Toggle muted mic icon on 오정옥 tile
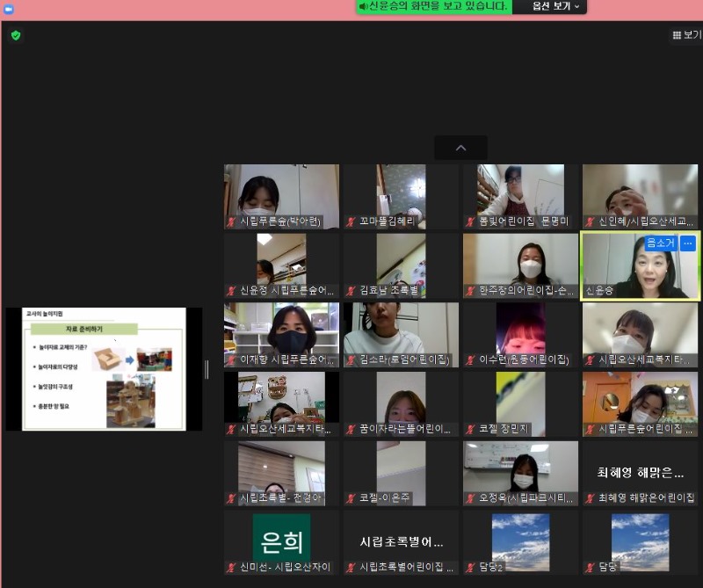The height and width of the screenshot is (588, 703). coord(471,498)
